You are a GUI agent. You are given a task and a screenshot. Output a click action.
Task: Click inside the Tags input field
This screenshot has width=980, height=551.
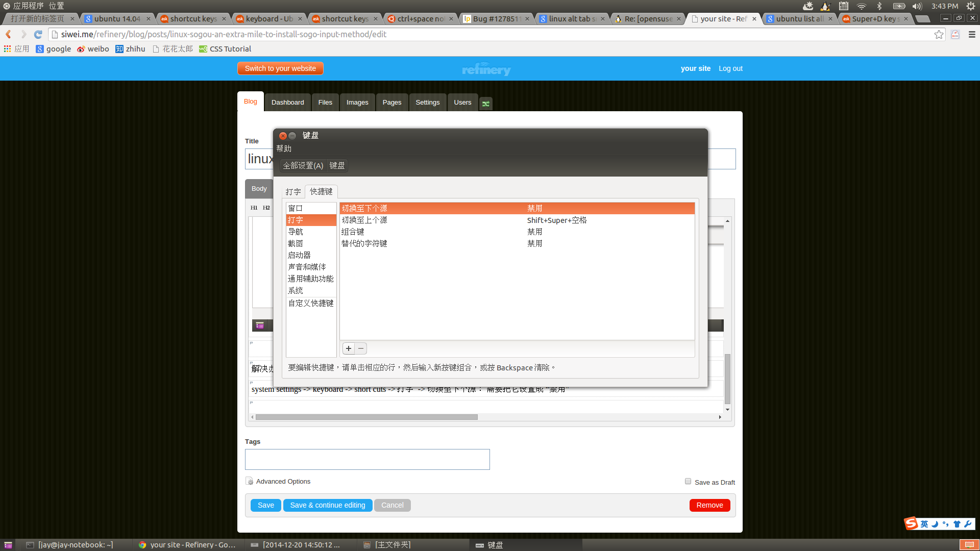[x=367, y=459]
